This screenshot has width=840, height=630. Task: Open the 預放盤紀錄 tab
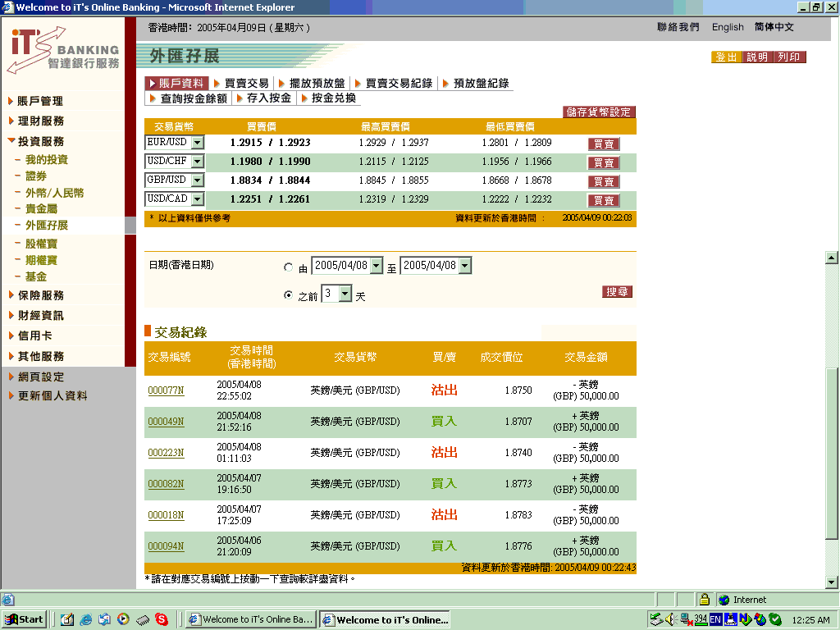pos(481,83)
